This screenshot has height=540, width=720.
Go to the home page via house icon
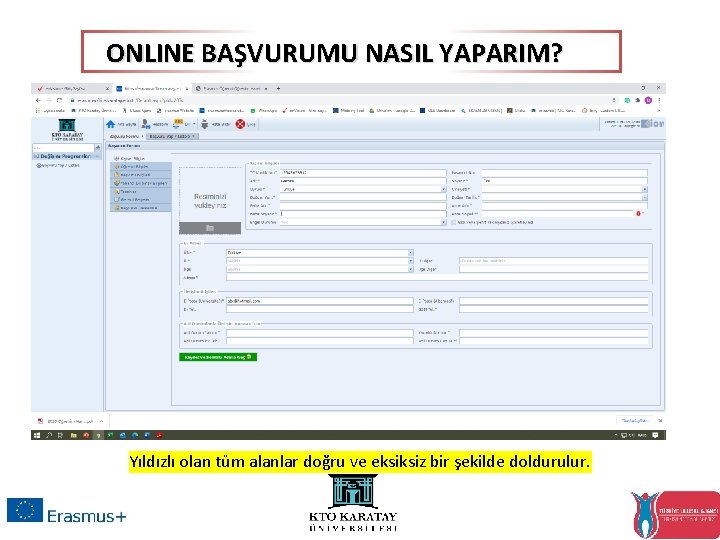[111, 124]
